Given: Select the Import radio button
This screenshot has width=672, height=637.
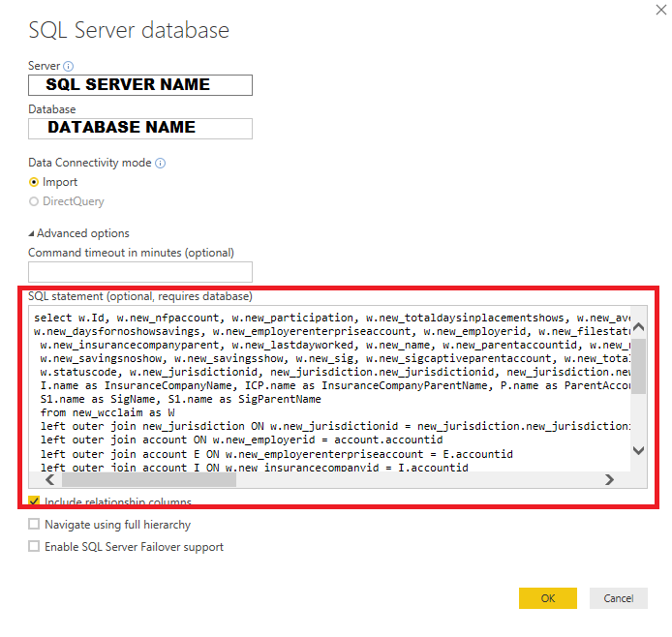Looking at the screenshot, I should 34,182.
